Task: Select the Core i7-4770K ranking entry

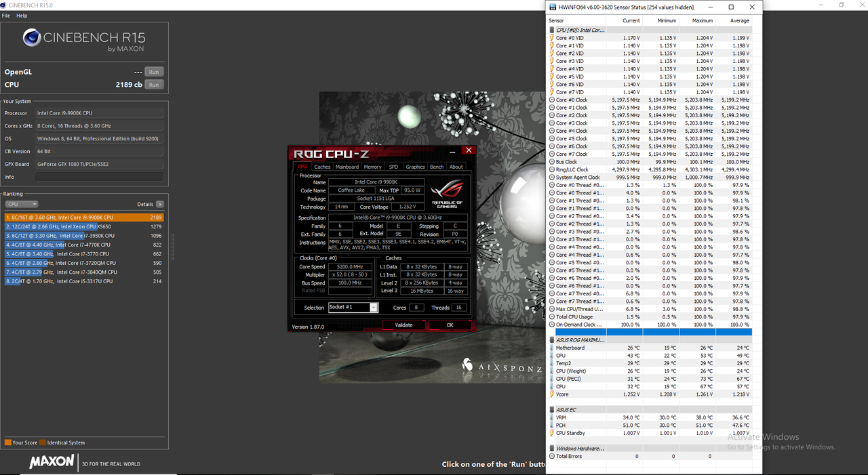Action: point(84,245)
